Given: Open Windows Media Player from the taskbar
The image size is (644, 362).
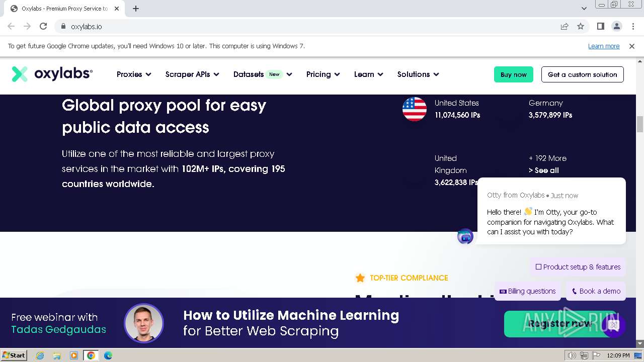Looking at the screenshot, I should point(74,355).
